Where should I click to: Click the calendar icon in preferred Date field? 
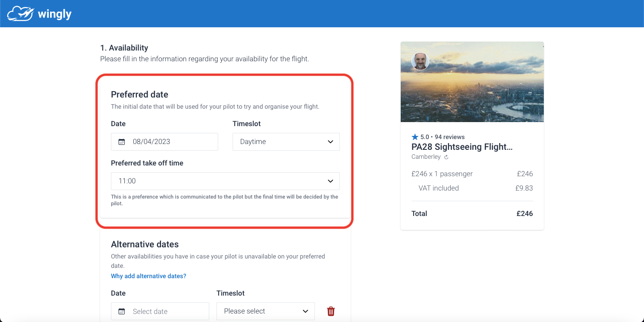coord(122,142)
